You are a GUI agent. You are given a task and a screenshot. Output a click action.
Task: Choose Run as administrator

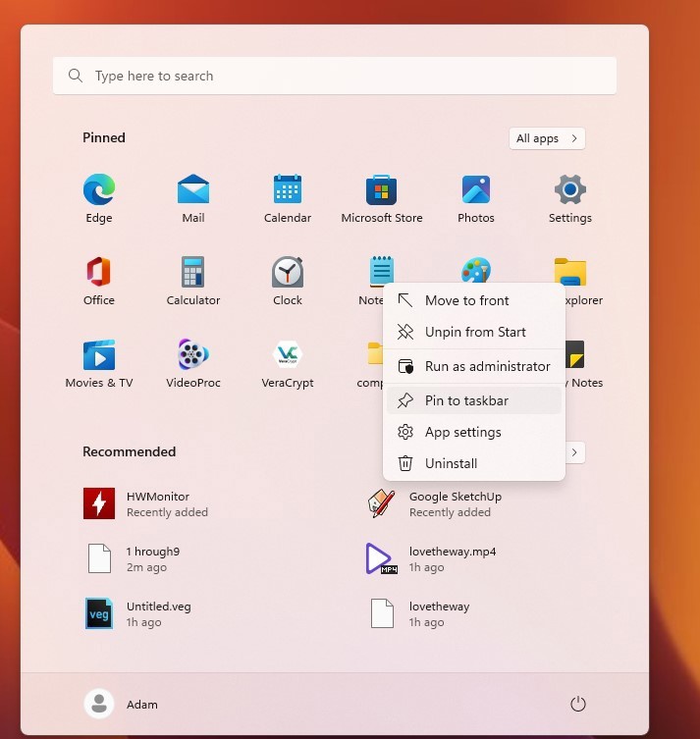coord(474,367)
